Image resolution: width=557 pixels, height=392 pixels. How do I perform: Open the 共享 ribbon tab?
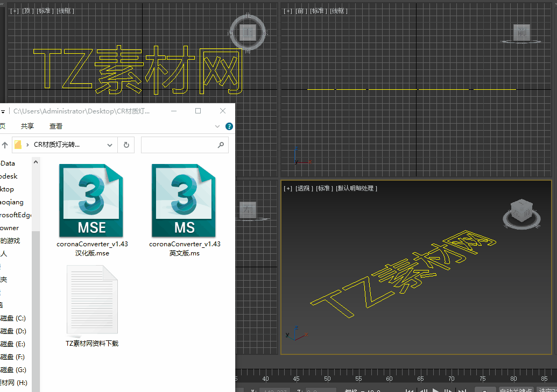pos(27,126)
